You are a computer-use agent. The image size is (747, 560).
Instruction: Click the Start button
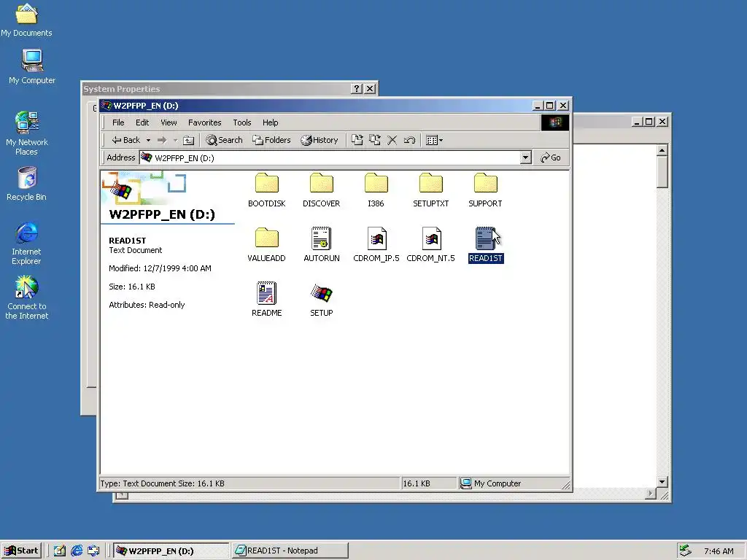[x=21, y=551]
